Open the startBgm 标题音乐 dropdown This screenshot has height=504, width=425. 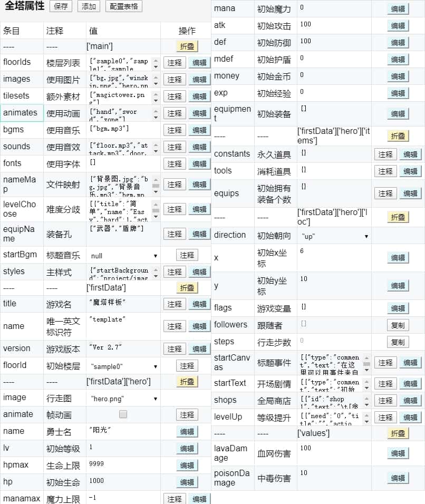[x=123, y=256]
